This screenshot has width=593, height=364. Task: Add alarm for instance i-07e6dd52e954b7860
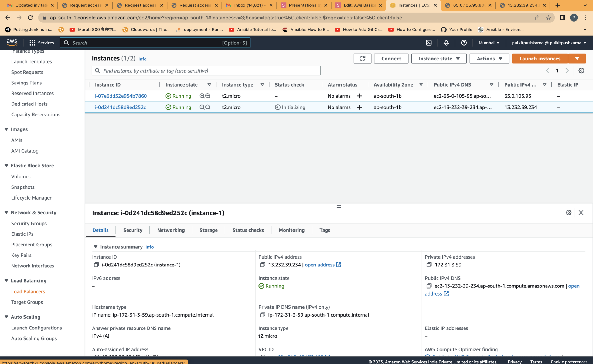pyautogui.click(x=359, y=96)
